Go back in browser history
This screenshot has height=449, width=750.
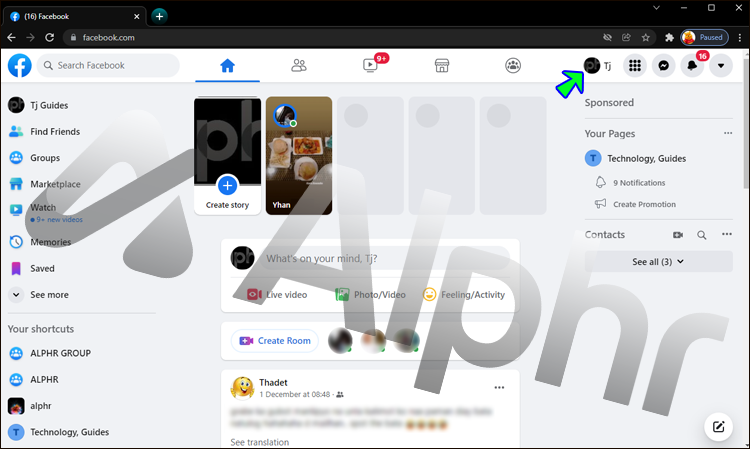point(11,37)
